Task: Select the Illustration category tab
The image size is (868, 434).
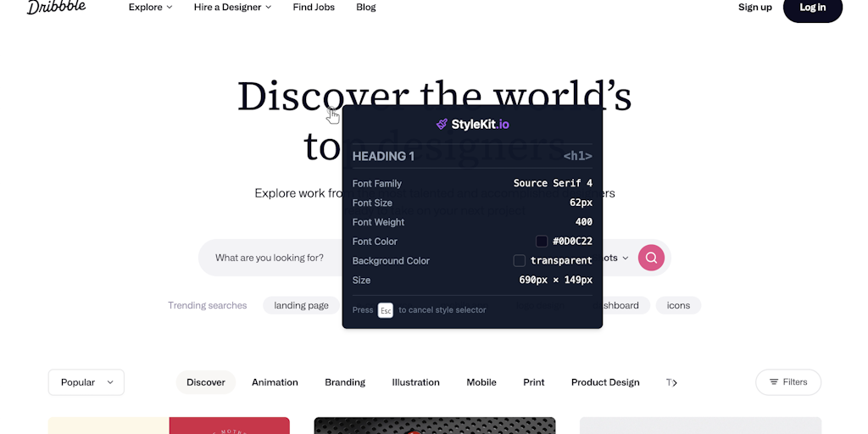Action: (x=415, y=382)
